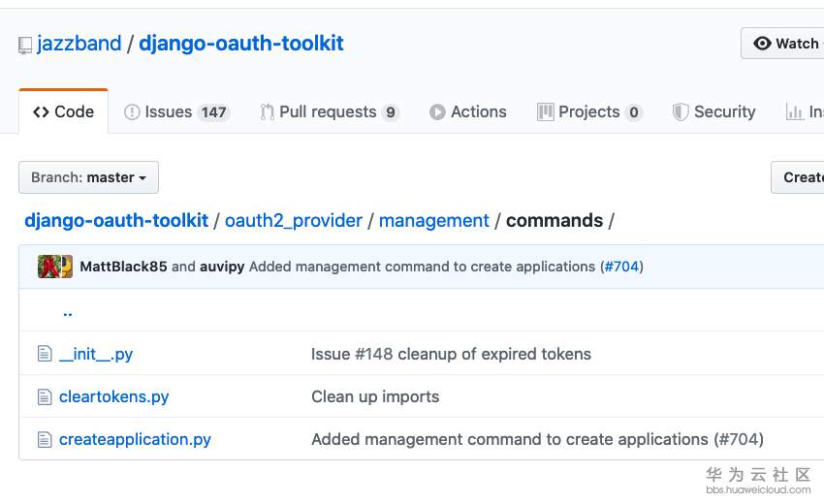Click the file icon next to cleartokens.py
Screen dimensions: 824x504
coord(44,396)
